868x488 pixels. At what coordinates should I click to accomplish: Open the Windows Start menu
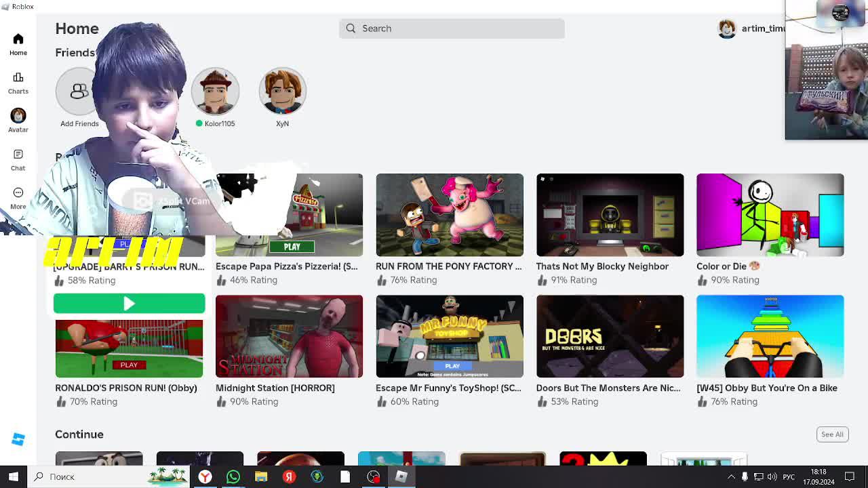(14, 476)
